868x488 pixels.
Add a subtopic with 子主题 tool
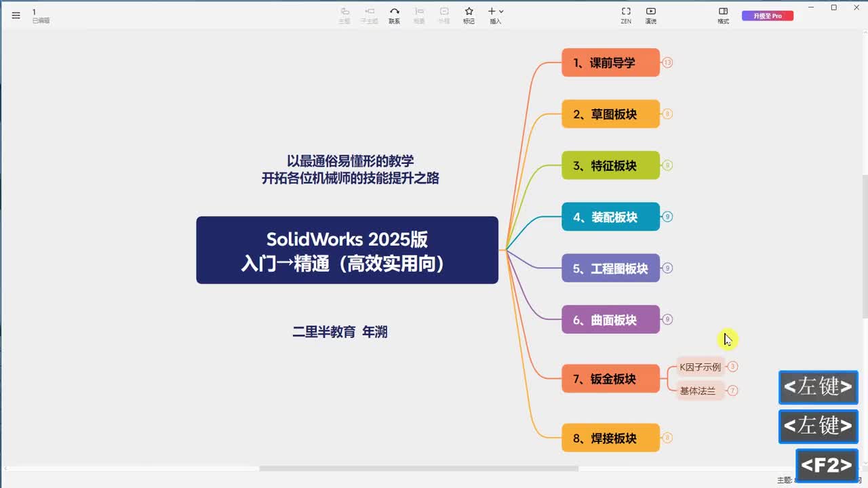pos(369,15)
